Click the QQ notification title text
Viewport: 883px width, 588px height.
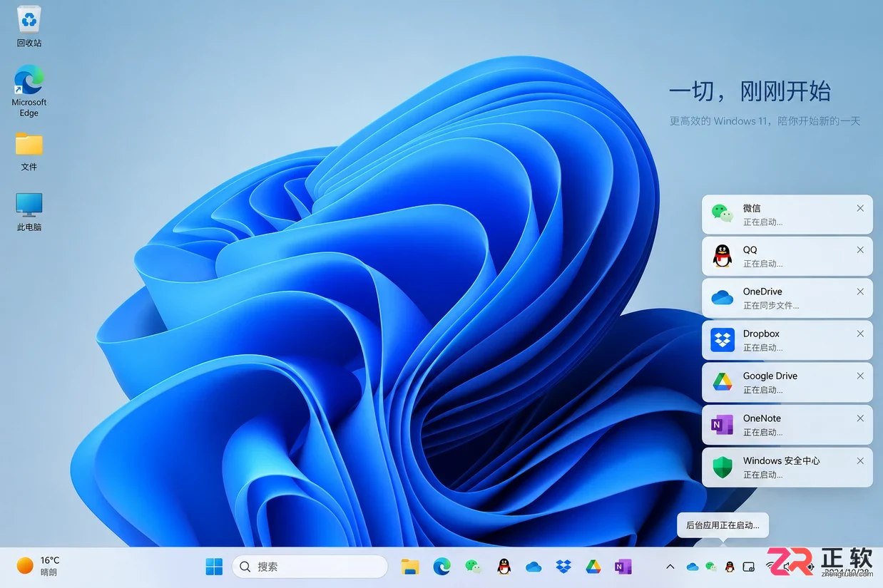(x=750, y=250)
